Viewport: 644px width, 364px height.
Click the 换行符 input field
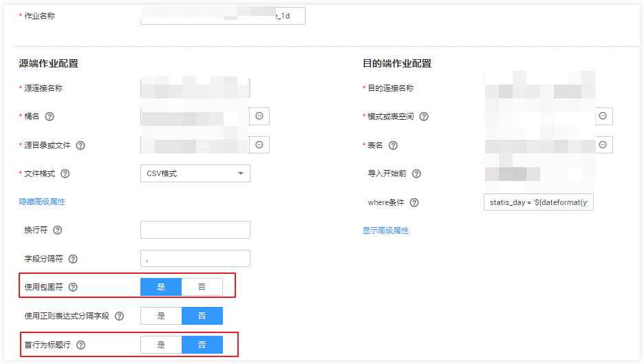tap(195, 230)
